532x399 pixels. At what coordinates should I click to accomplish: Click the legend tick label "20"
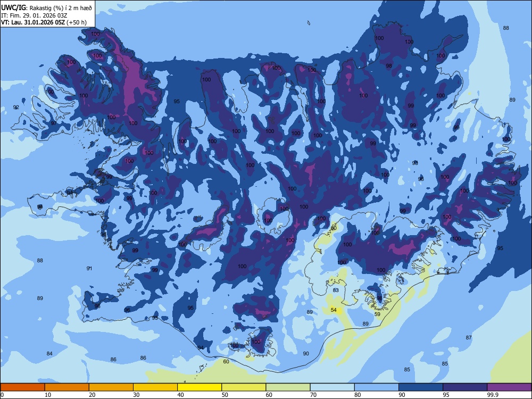pyautogui.click(x=92, y=395)
